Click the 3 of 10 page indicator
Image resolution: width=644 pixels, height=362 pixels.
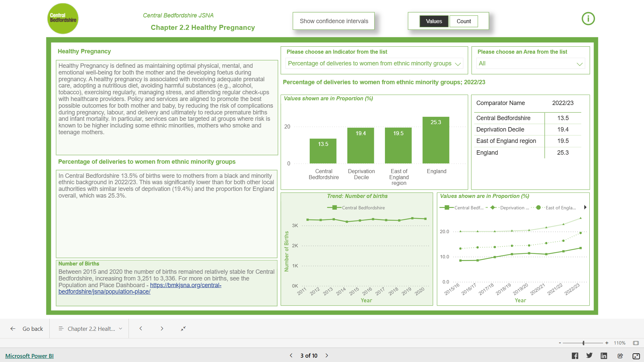tap(309, 356)
